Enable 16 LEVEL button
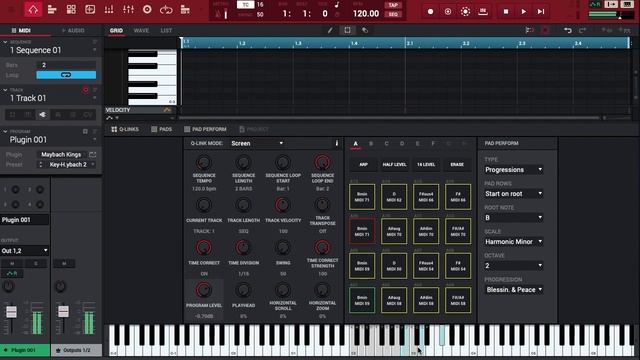 [426, 164]
